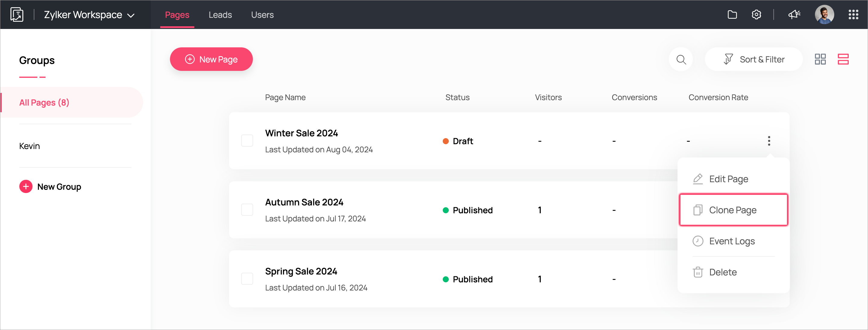The width and height of the screenshot is (868, 330).
Task: Open three-dot menu for Winter Sale 2024
Action: tap(769, 141)
